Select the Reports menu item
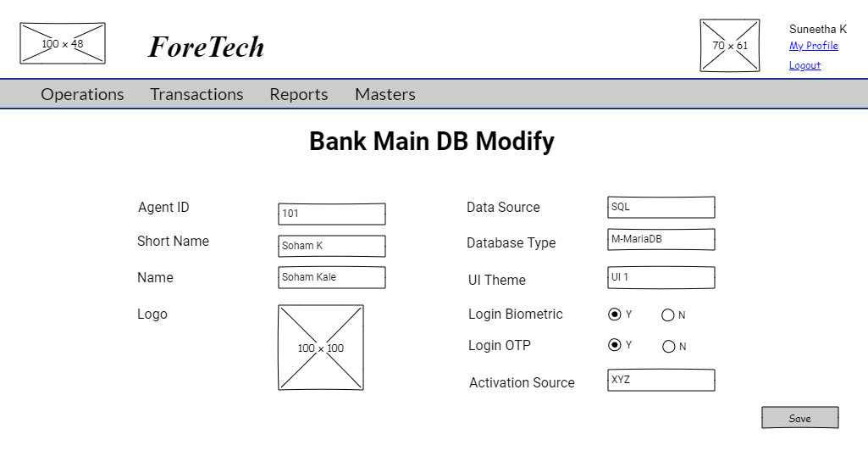The height and width of the screenshot is (462, 868). coord(299,94)
